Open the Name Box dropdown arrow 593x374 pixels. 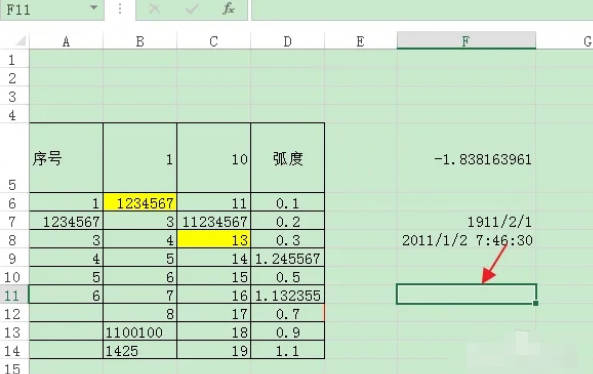tap(93, 8)
